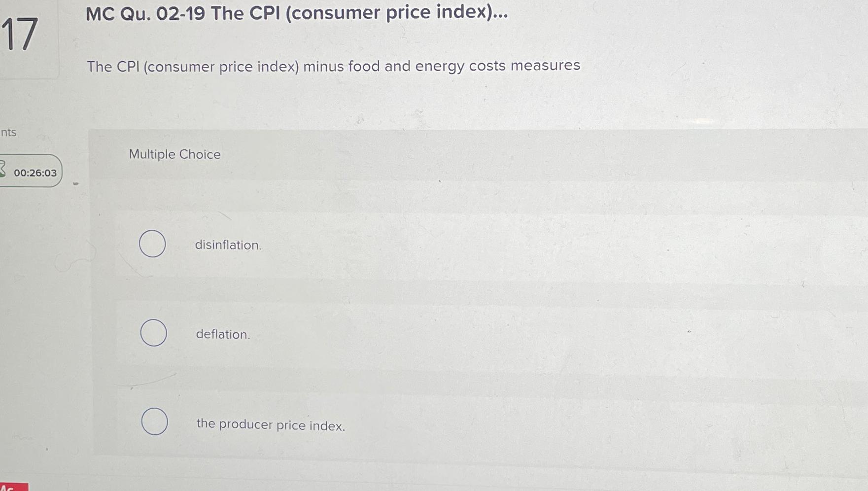Open the question 17 navigation entry
868x491 pixels.
pyautogui.click(x=21, y=35)
